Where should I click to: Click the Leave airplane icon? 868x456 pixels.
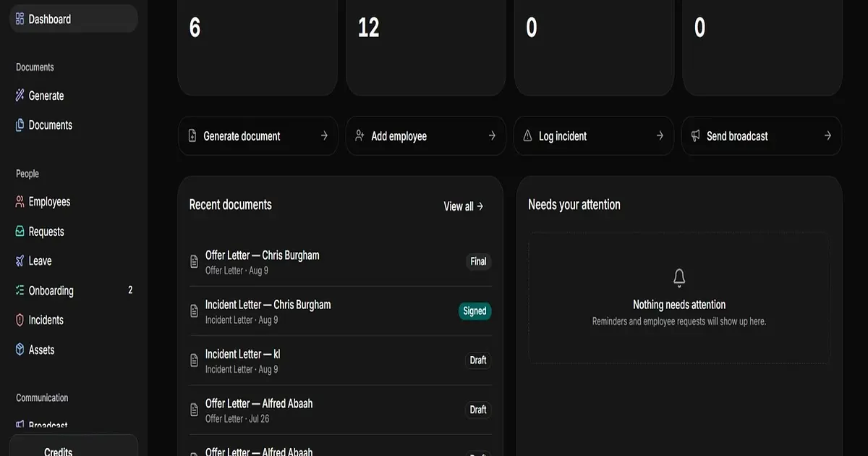[20, 261]
